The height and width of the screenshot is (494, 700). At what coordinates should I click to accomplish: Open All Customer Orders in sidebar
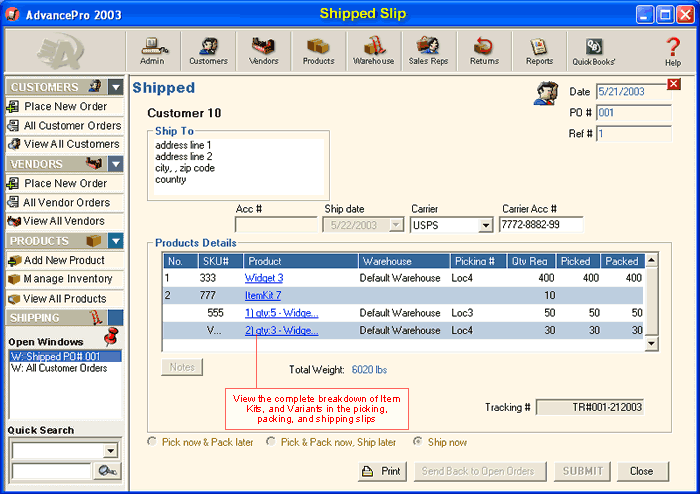[x=65, y=125]
